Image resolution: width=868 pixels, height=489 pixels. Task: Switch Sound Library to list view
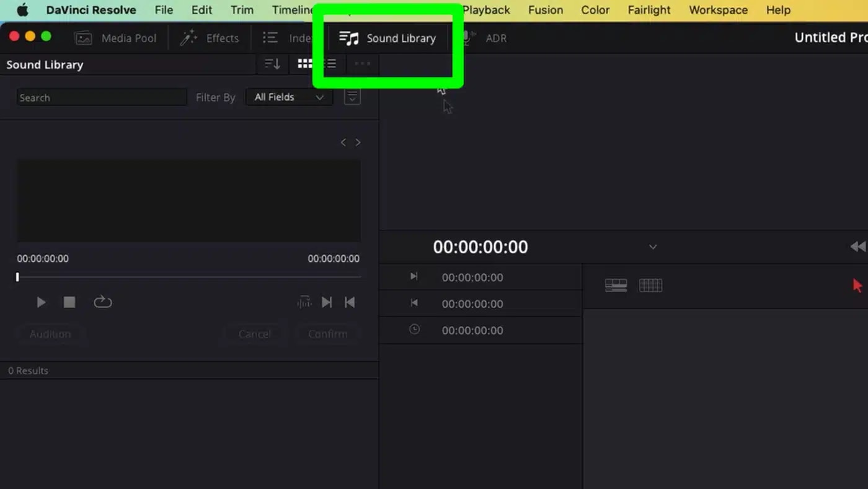coord(330,64)
